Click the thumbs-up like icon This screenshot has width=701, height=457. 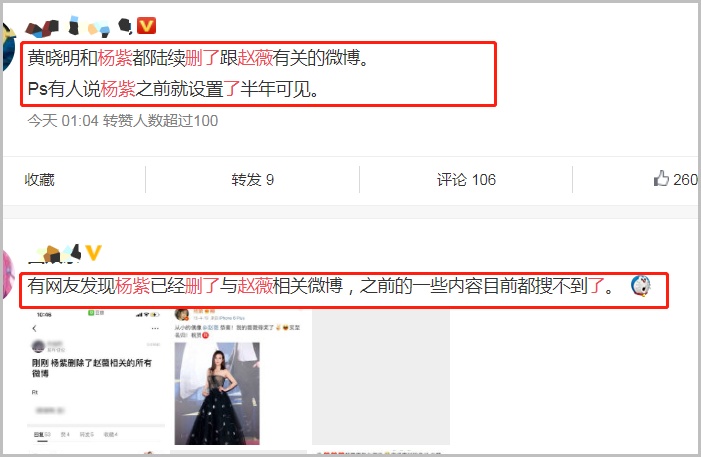pos(661,178)
